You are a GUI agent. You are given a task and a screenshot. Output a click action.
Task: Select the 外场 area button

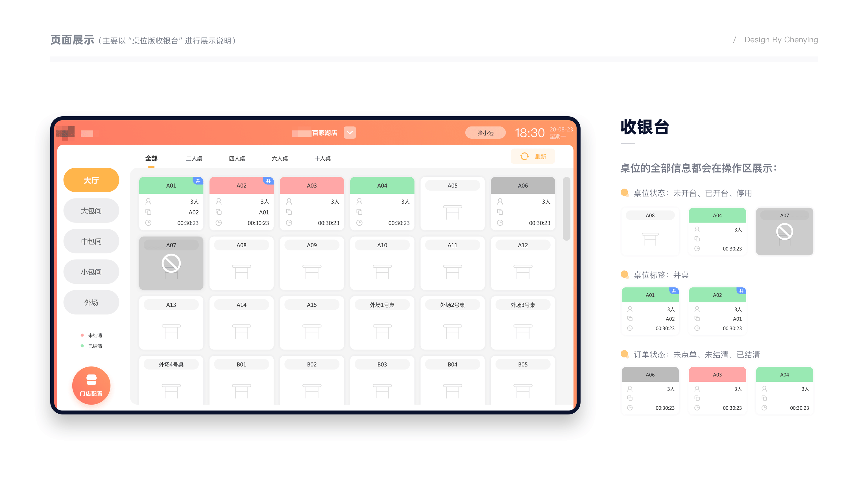pyautogui.click(x=91, y=303)
